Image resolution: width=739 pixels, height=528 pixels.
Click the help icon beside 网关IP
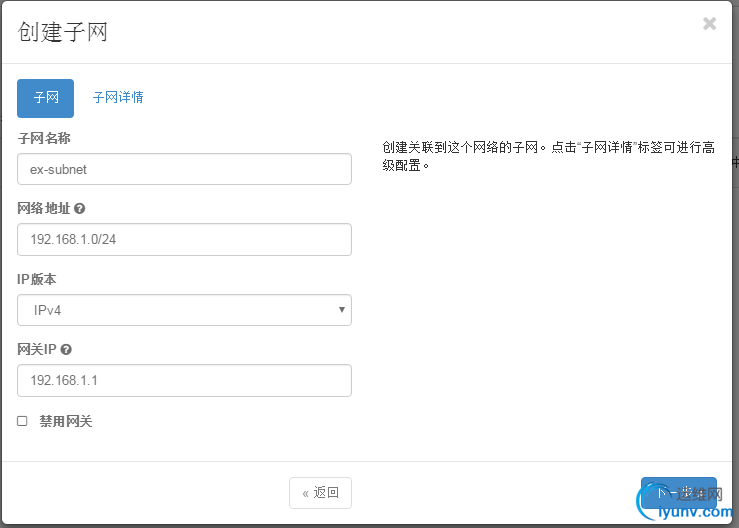pyautogui.click(x=66, y=350)
